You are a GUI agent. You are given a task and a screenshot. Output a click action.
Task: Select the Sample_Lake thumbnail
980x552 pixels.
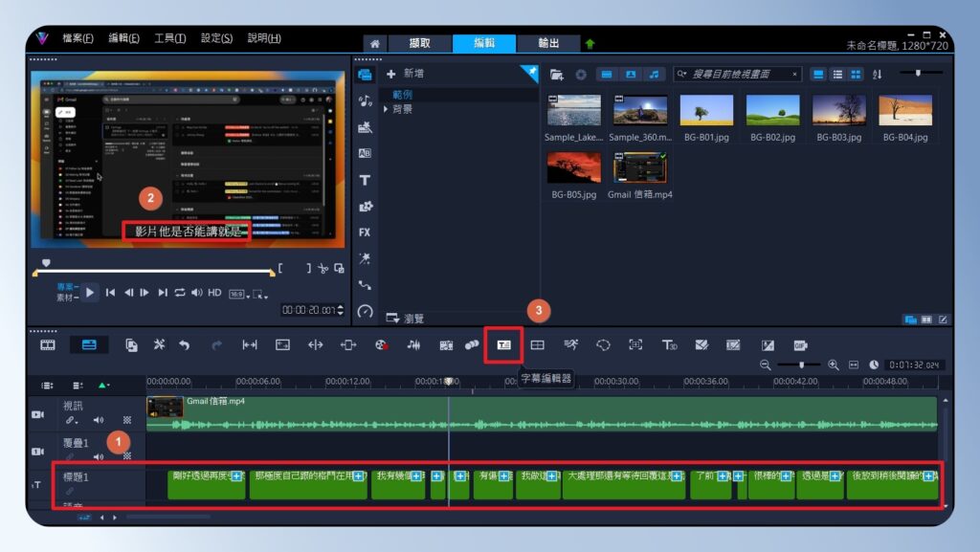click(x=573, y=111)
